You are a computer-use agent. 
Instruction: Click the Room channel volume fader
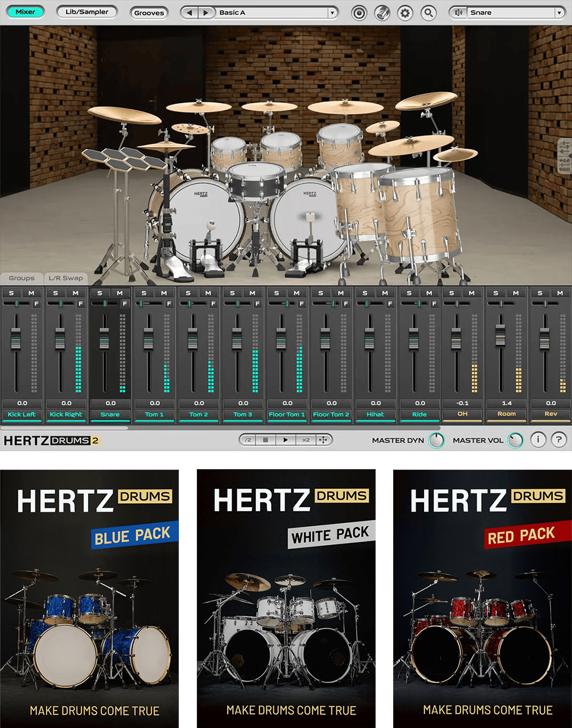point(500,335)
